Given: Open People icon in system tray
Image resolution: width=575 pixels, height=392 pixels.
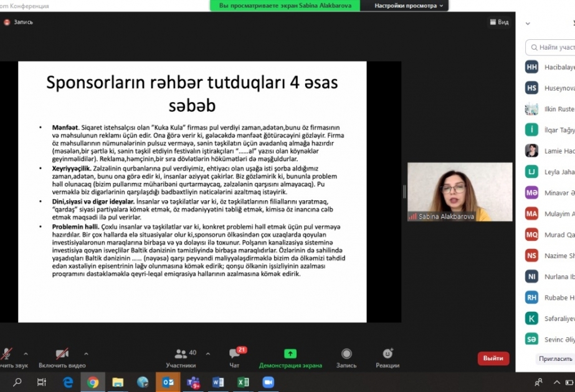Looking at the screenshot, I should [538, 383].
